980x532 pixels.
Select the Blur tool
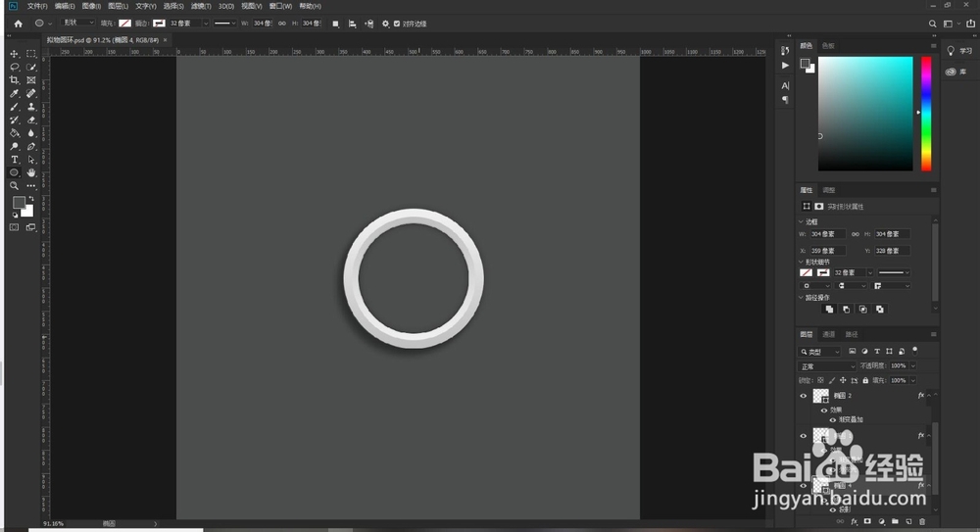(31, 133)
